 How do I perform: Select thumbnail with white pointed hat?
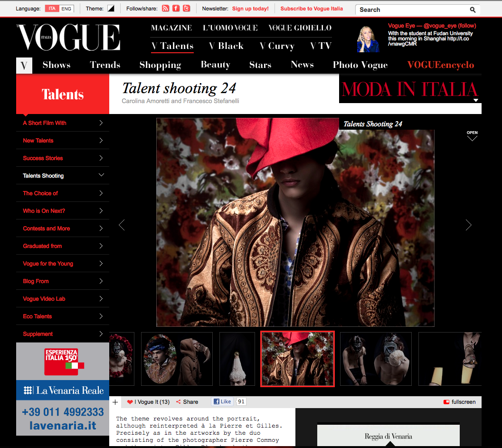tap(237, 359)
